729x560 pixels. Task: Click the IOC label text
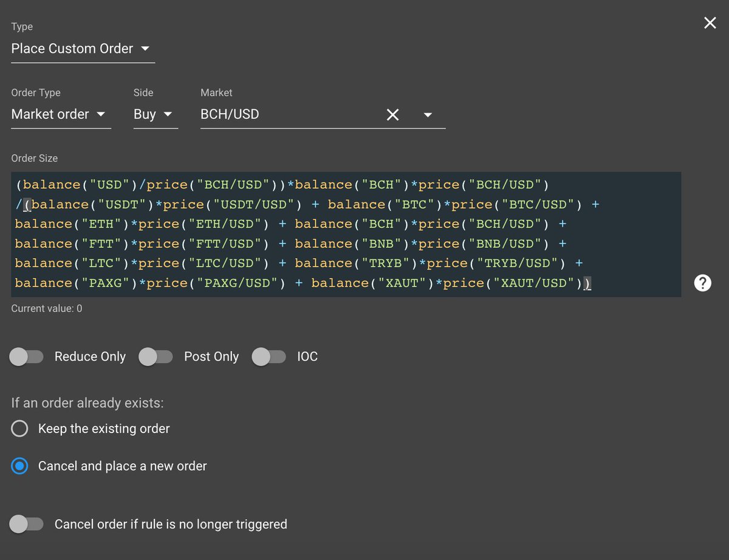(307, 357)
